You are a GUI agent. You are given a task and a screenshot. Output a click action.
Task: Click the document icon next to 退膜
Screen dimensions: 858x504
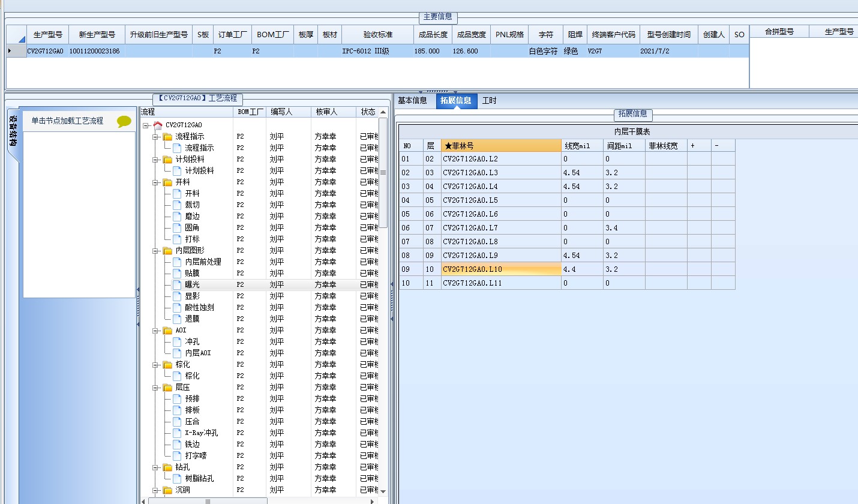pos(177,319)
